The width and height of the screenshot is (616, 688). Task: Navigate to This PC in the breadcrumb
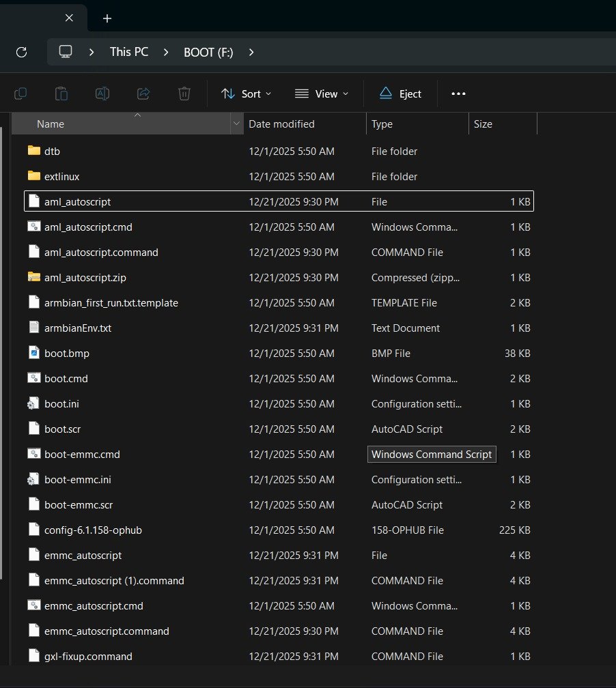[129, 52]
